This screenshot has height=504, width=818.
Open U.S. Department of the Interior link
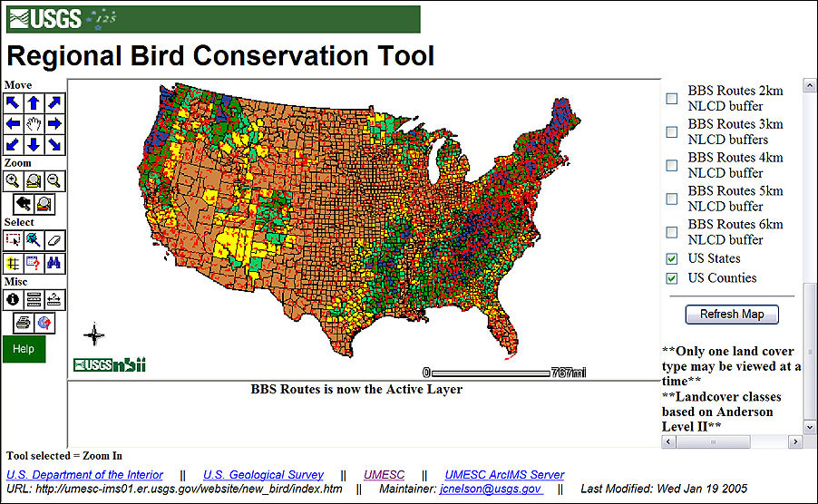tap(84, 475)
